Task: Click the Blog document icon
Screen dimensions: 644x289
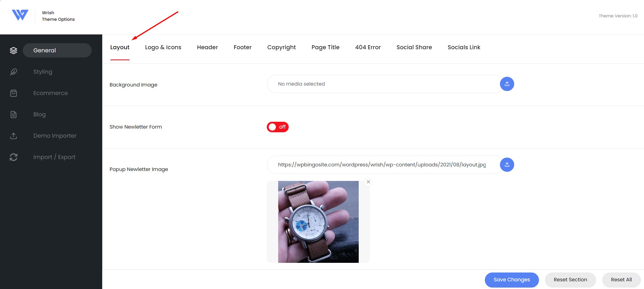Action: coord(13,114)
